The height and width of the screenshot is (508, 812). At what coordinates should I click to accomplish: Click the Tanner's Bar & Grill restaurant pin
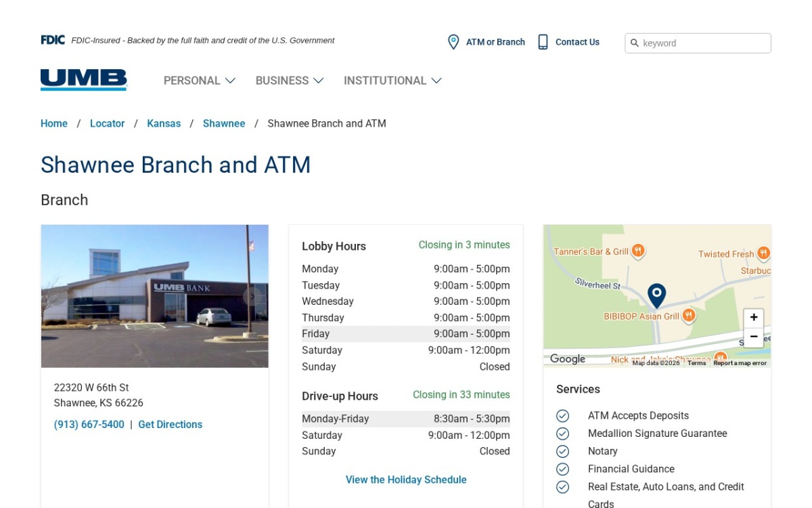638,251
